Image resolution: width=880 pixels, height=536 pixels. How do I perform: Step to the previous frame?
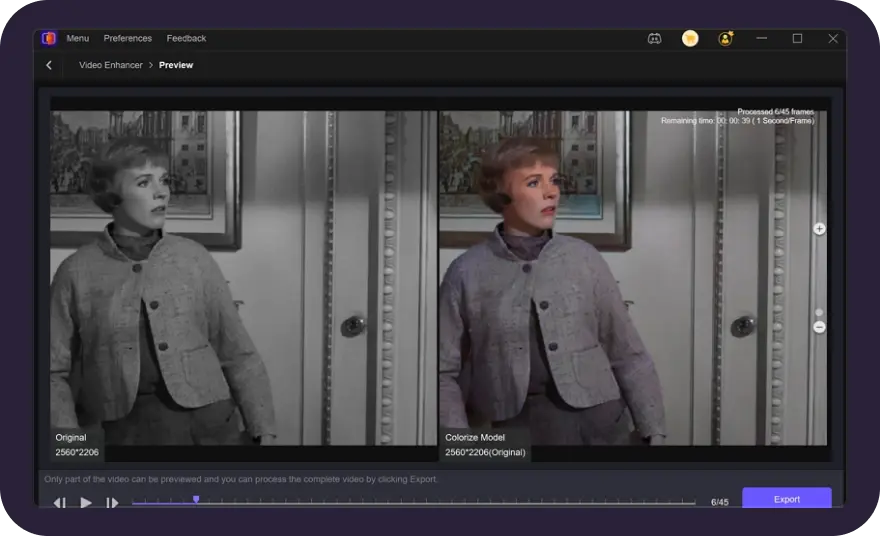[60, 502]
